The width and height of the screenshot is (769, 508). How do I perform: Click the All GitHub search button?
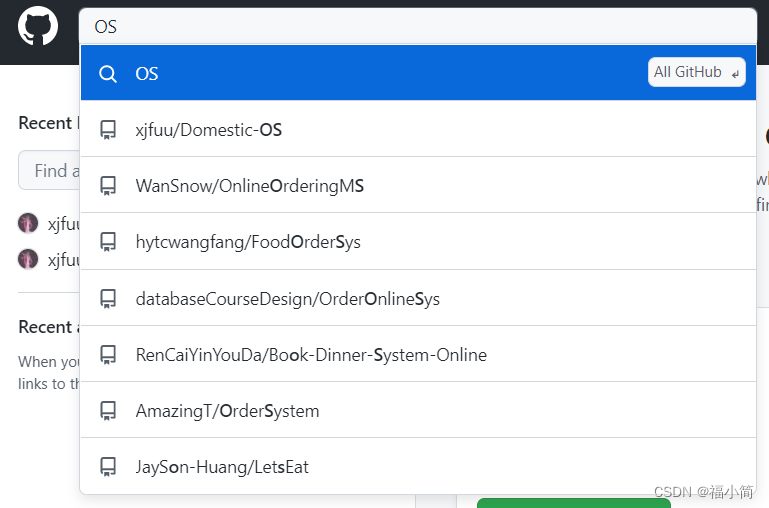[696, 72]
